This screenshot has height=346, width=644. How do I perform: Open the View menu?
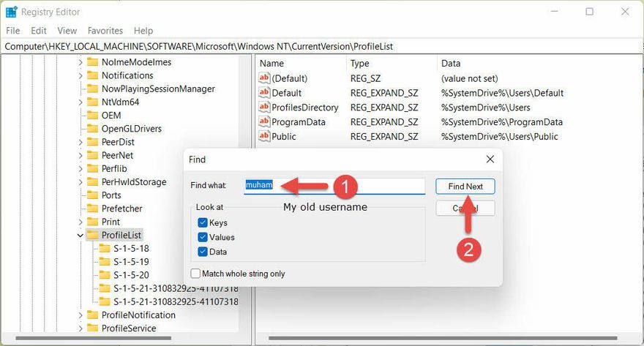tap(67, 31)
